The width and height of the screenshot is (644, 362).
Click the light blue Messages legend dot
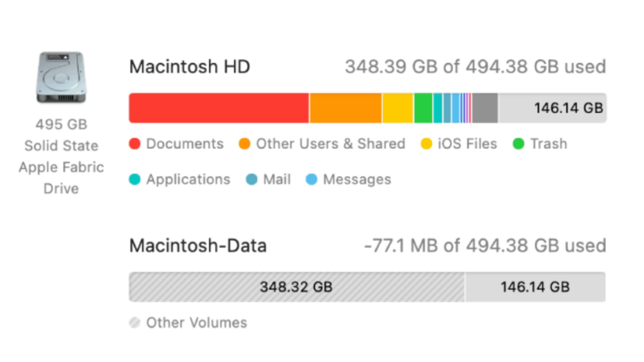[311, 180]
